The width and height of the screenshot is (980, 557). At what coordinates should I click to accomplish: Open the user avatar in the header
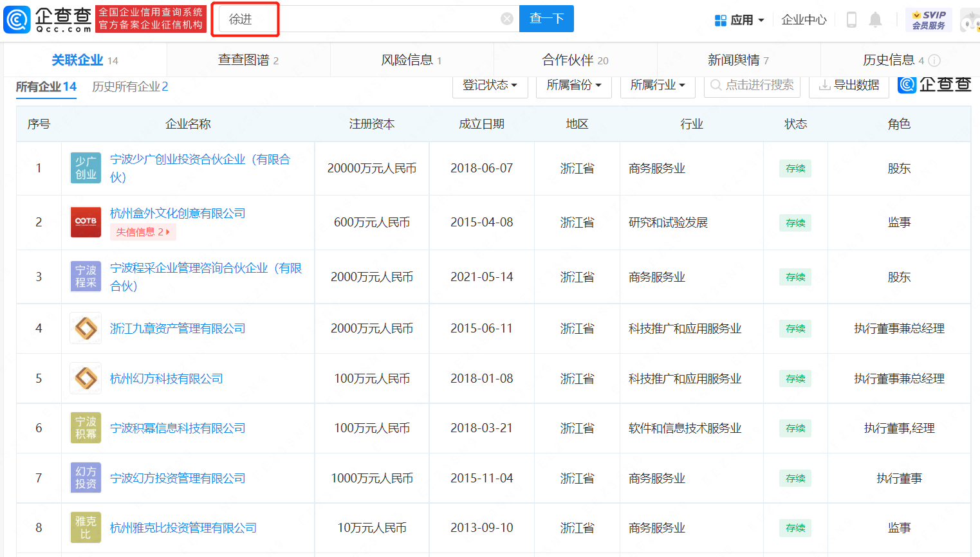(970, 20)
